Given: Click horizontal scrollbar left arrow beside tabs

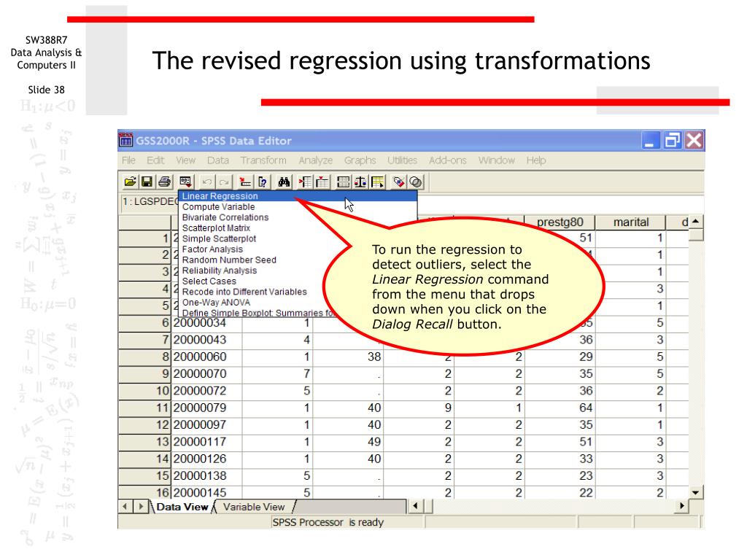Looking at the screenshot, I should tap(415, 506).
